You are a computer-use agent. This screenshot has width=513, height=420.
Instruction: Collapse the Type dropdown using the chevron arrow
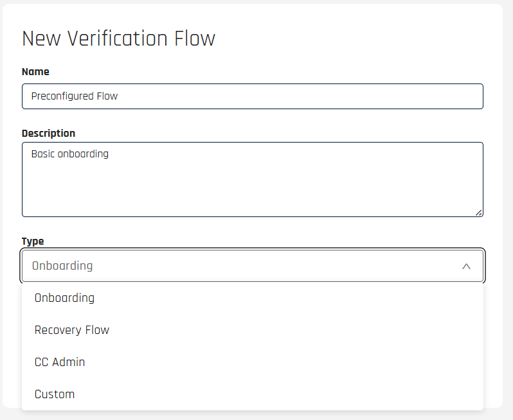(x=466, y=266)
